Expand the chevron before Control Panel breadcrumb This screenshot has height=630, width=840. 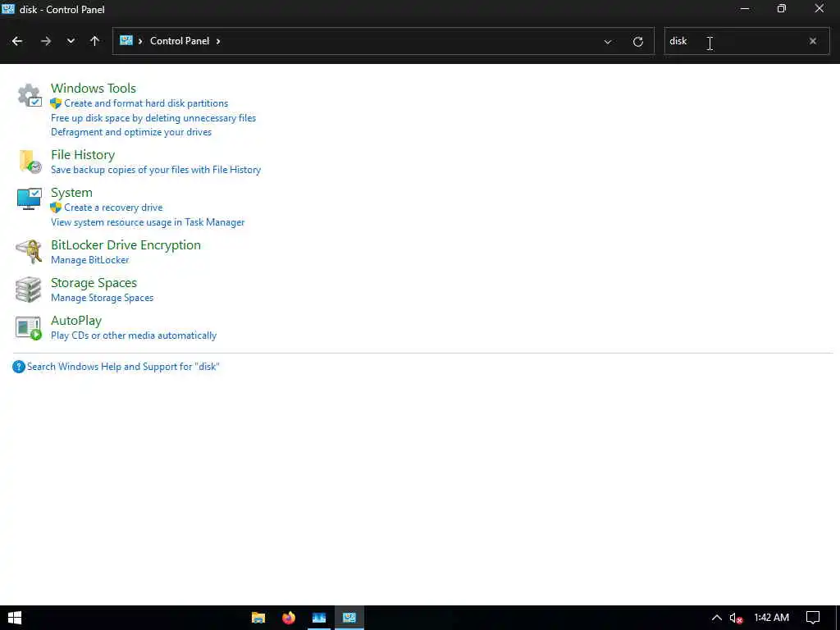(x=140, y=41)
